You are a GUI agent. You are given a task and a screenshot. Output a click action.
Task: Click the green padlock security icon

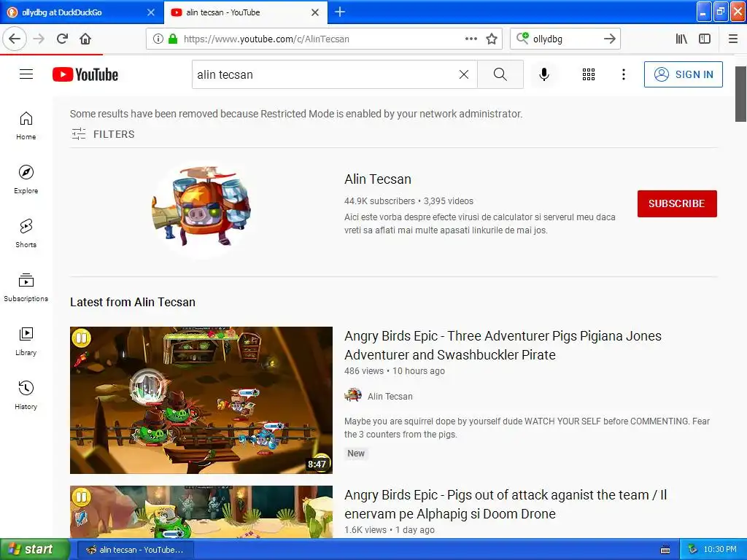pyautogui.click(x=173, y=39)
